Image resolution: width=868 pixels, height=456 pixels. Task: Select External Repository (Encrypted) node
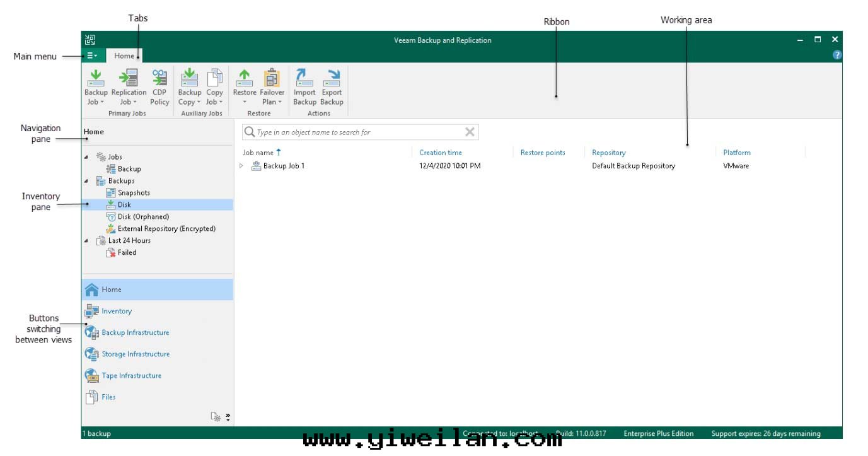166,228
